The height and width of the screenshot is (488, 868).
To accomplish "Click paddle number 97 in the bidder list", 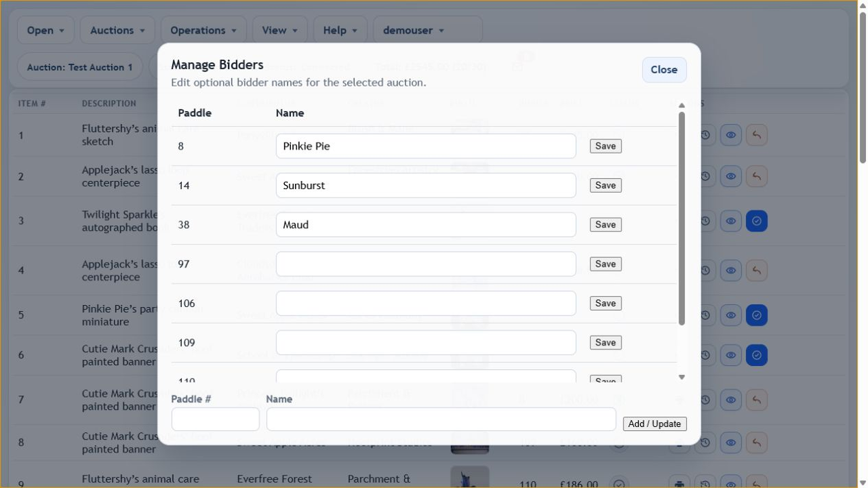I will (x=184, y=264).
